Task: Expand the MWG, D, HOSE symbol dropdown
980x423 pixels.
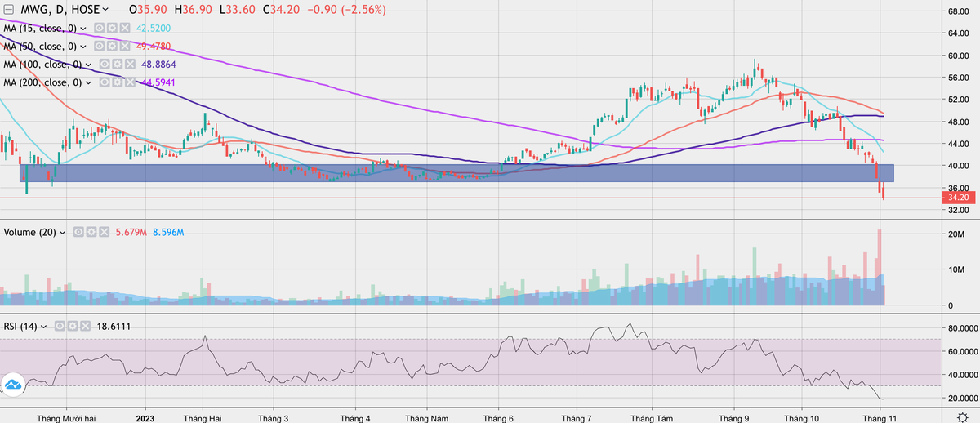Action: tap(105, 10)
